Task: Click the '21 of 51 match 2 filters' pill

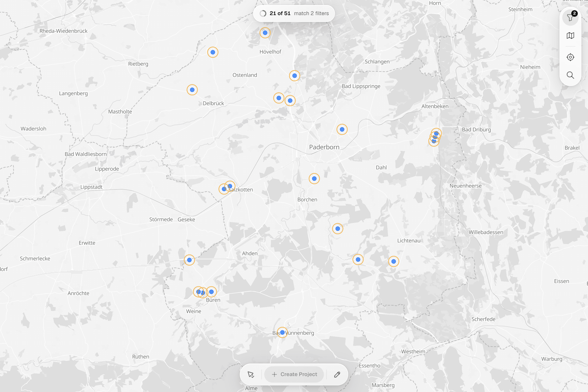Action: [294, 13]
